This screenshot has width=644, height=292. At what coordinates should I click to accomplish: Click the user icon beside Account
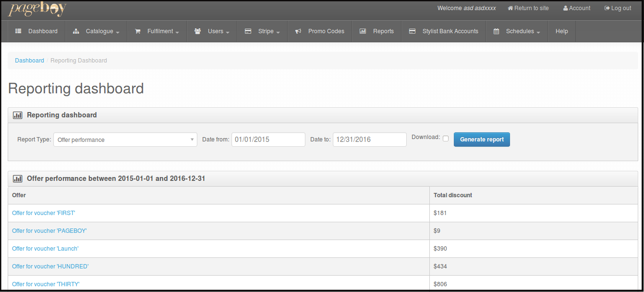(566, 8)
